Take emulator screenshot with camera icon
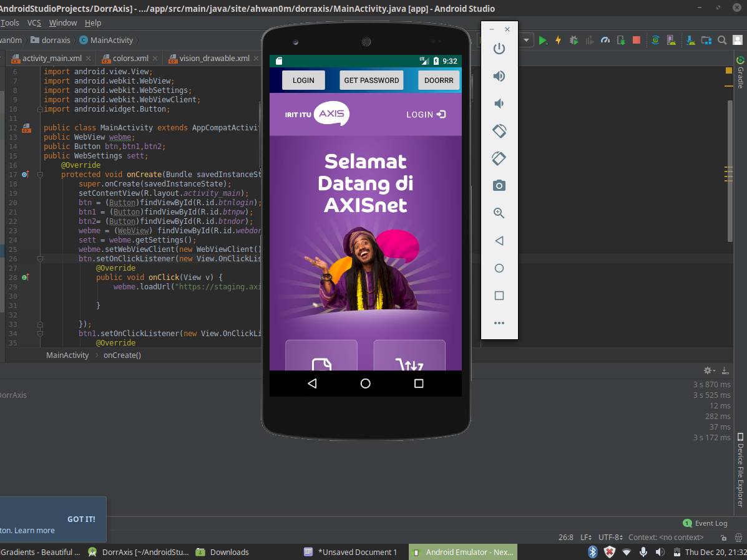The width and height of the screenshot is (747, 560). point(499,186)
